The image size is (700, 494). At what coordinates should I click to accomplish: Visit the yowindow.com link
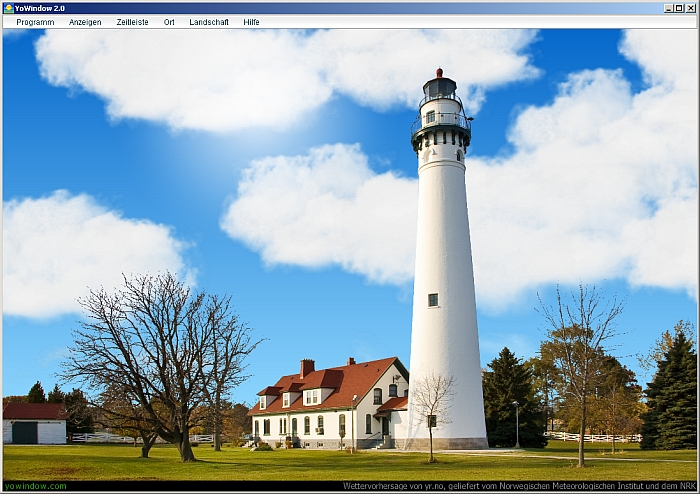[x=35, y=486]
